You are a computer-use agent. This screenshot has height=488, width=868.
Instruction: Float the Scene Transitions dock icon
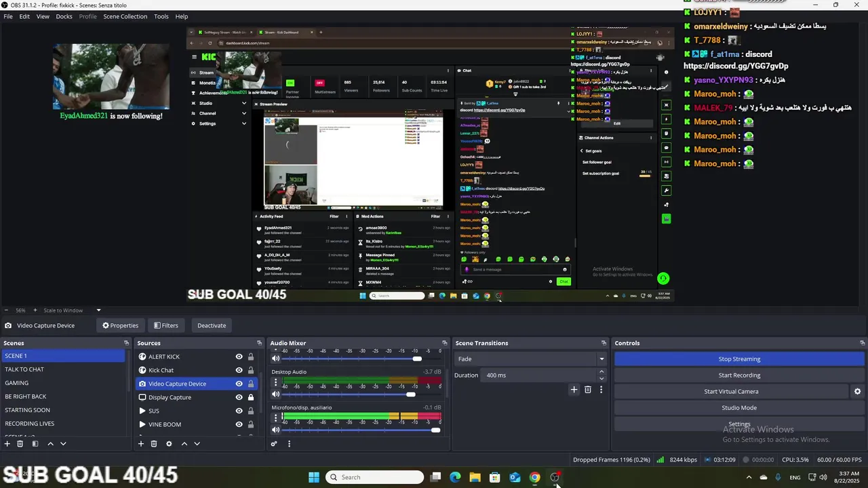604,343
